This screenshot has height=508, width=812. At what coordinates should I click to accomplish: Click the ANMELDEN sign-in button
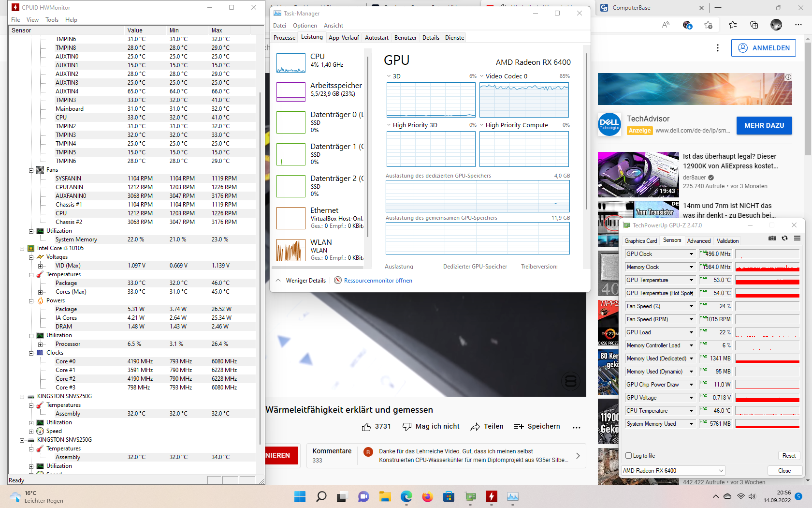764,48
